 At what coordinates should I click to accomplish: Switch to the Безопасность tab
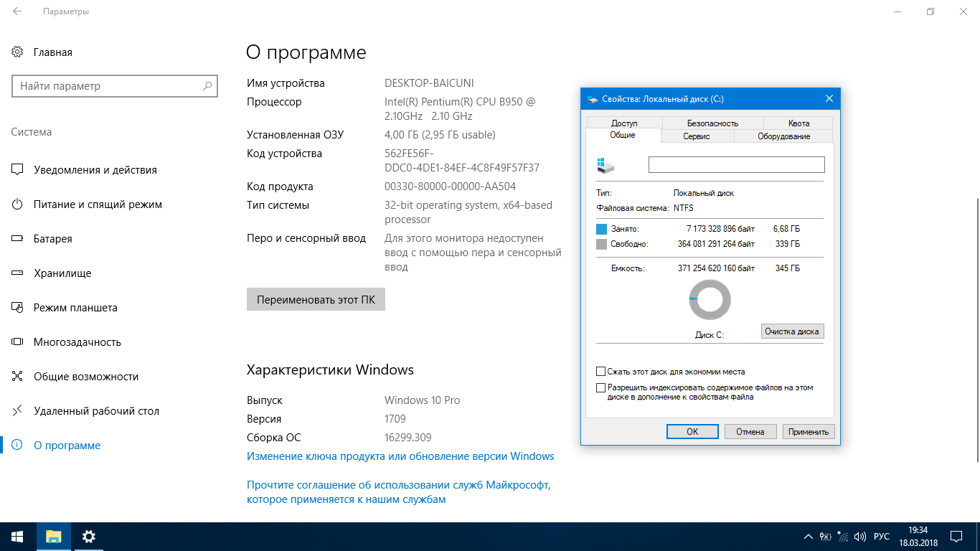point(712,123)
